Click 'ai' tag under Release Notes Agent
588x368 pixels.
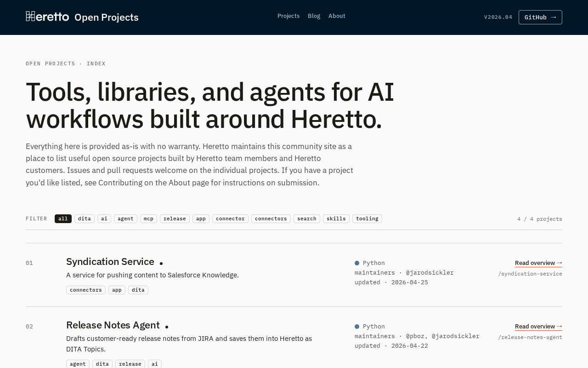155,364
